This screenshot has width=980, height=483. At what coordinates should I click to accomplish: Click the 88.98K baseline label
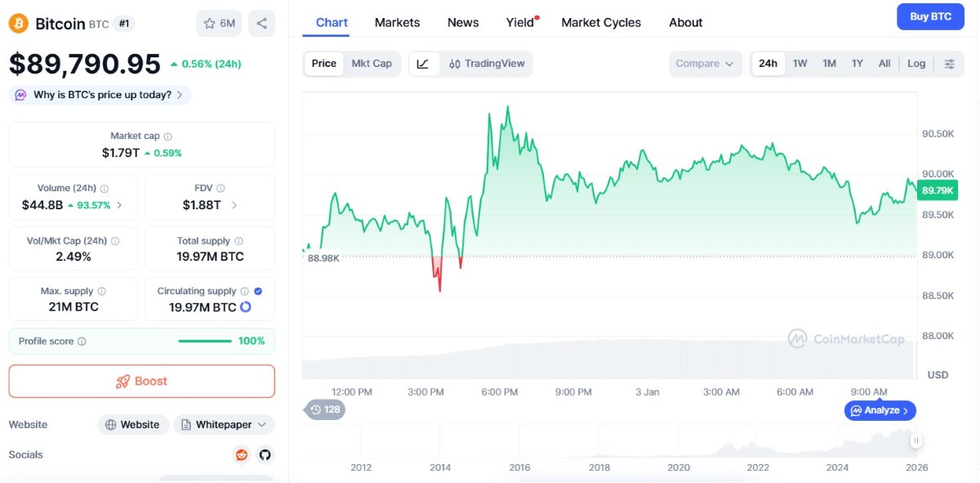[323, 257]
